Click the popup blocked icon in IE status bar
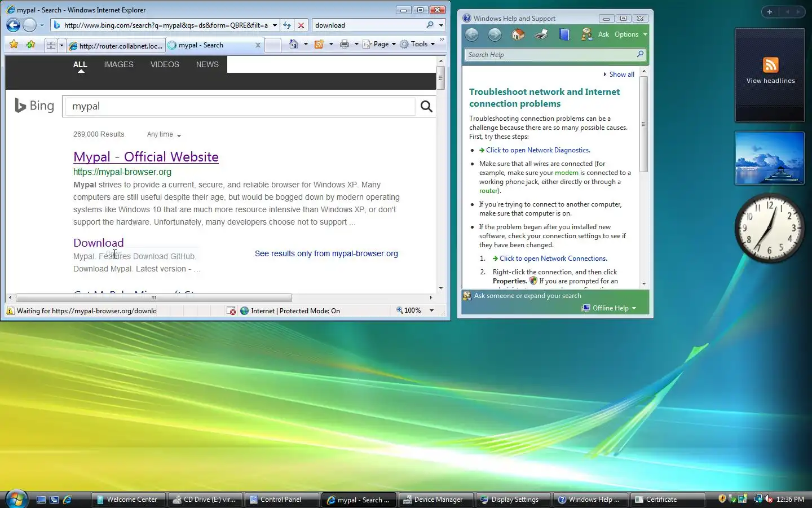The image size is (812, 508). (x=231, y=311)
